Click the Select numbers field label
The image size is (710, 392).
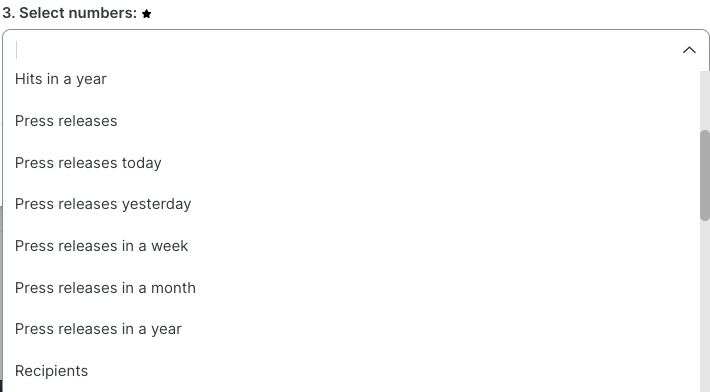pos(69,13)
